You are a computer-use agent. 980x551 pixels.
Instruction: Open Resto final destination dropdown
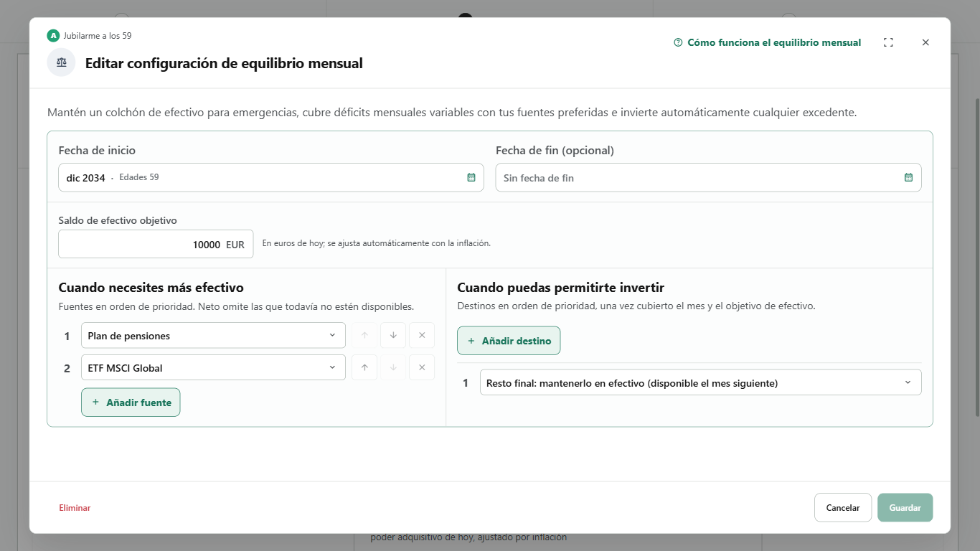pos(701,383)
